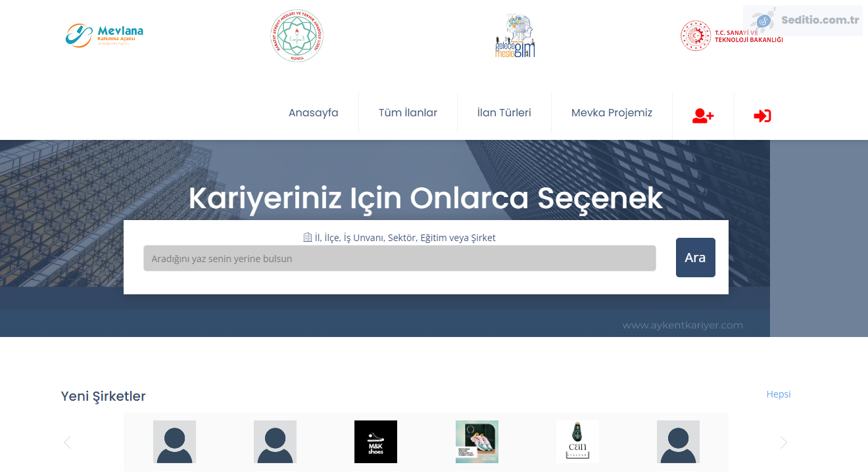
Task: Click the Mevlana Kalkınma Ajansı logo
Action: tap(104, 35)
